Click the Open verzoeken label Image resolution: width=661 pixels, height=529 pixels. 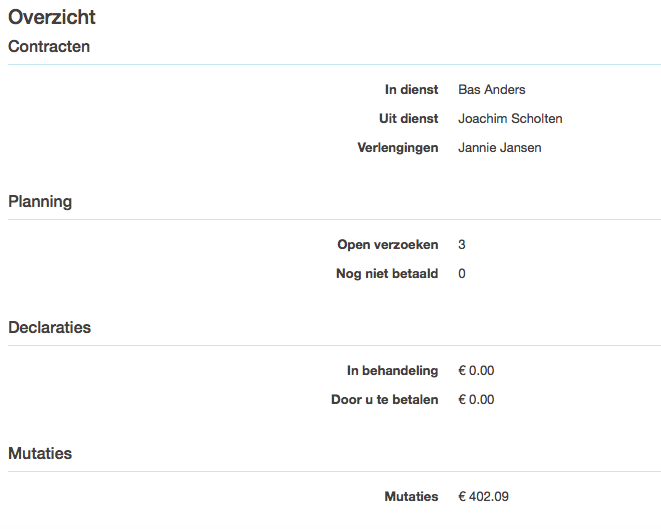click(x=388, y=244)
